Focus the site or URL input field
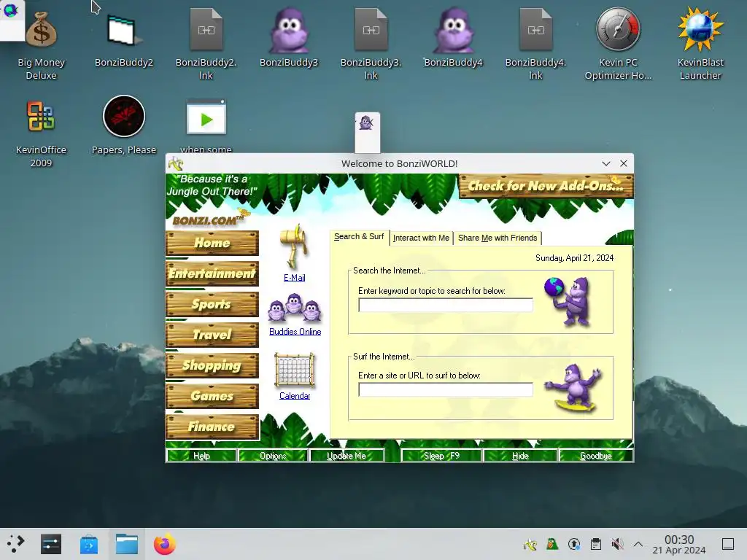Screen dimensions: 747x560 click(x=446, y=389)
